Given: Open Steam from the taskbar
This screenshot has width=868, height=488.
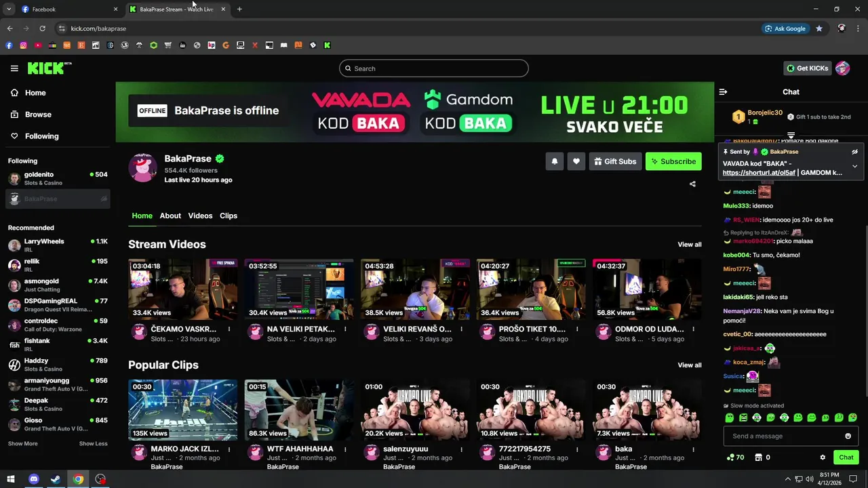Looking at the screenshot, I should 56,479.
